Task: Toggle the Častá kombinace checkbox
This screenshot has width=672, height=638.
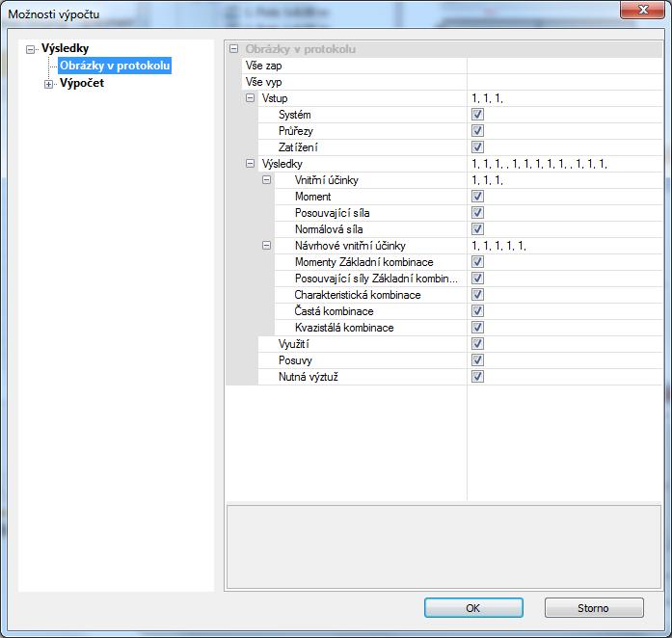Action: (x=477, y=310)
